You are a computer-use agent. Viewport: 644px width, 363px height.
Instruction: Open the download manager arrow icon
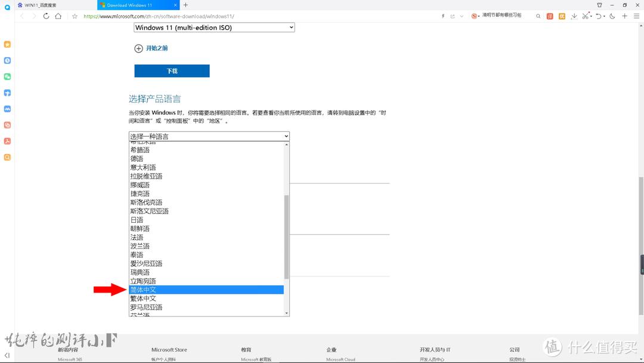tap(574, 16)
